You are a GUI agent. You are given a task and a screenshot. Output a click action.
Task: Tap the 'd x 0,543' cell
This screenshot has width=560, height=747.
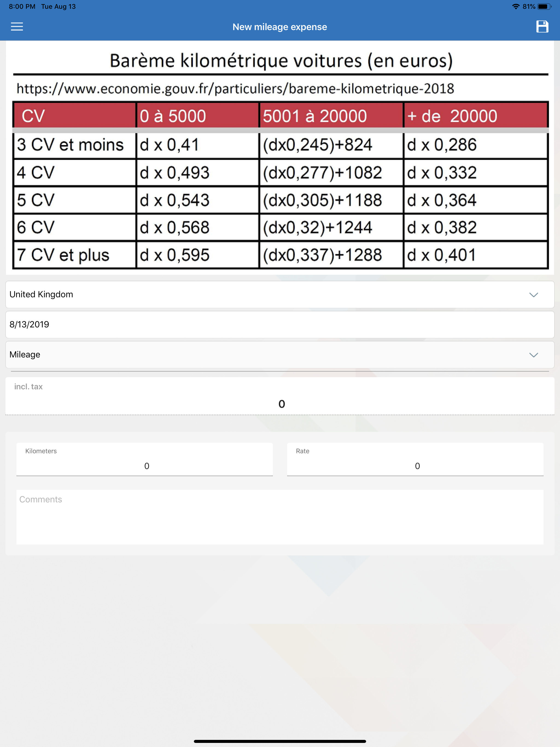pos(197,200)
